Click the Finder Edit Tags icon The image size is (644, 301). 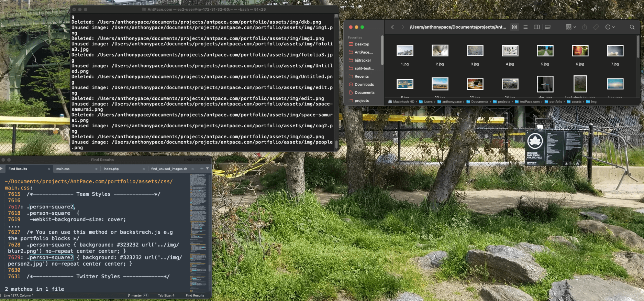coord(596,27)
